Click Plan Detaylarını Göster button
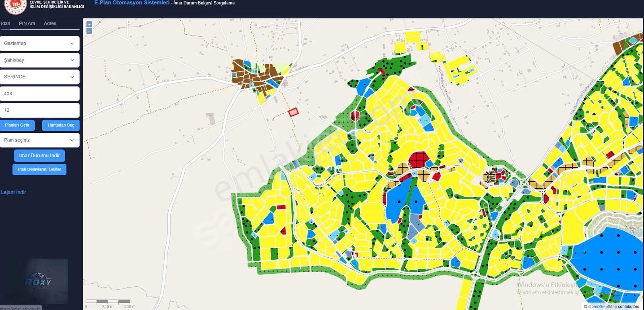This screenshot has width=644, height=310. pos(39,169)
